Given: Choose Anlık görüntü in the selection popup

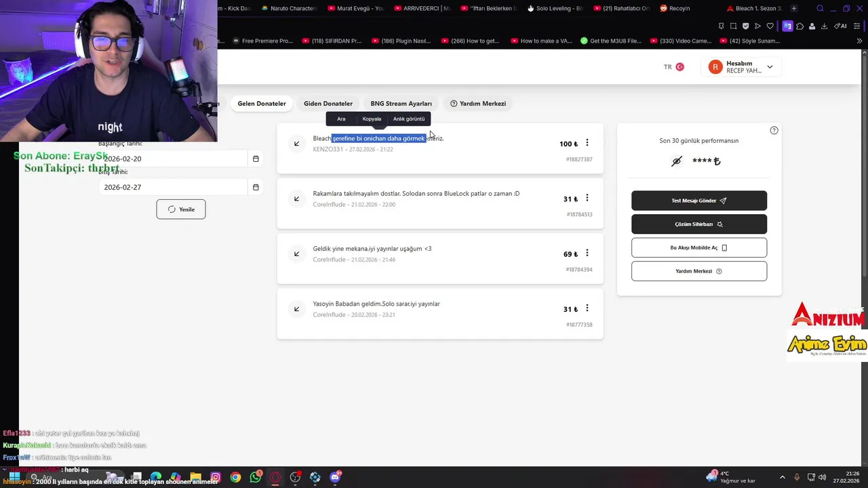Looking at the screenshot, I should click(x=409, y=119).
